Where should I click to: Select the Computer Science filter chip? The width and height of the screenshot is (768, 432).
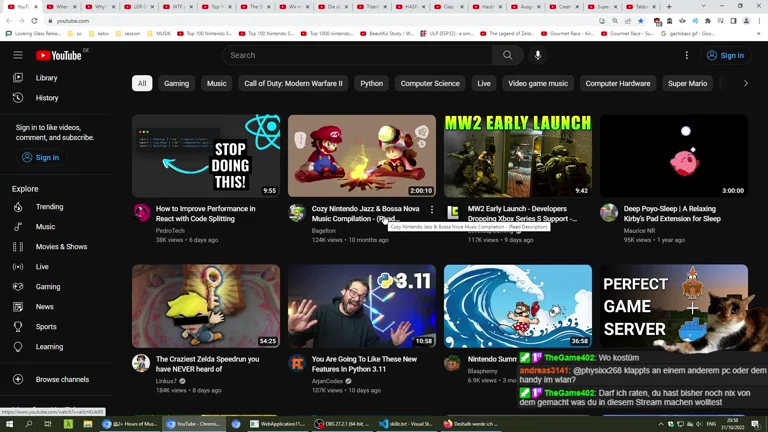(x=430, y=84)
